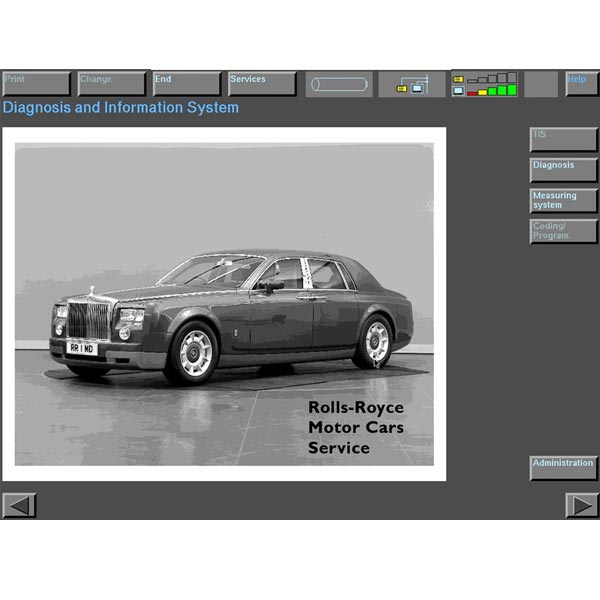Screen dimensions: 600x600
Task: Click the Change button
Action: point(111,83)
